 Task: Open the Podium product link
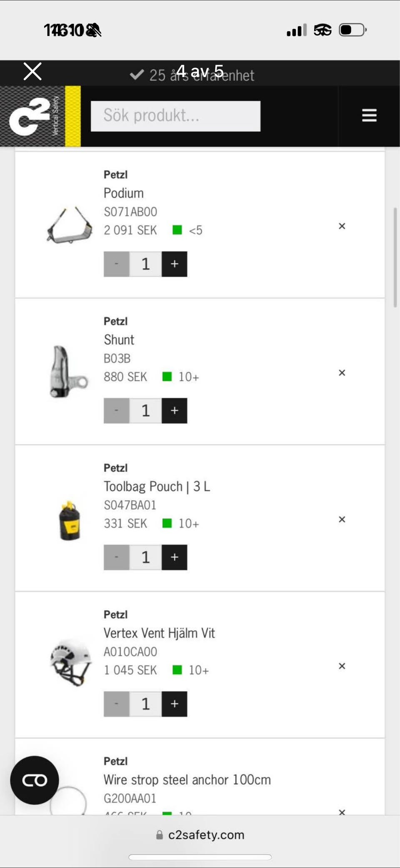point(123,193)
